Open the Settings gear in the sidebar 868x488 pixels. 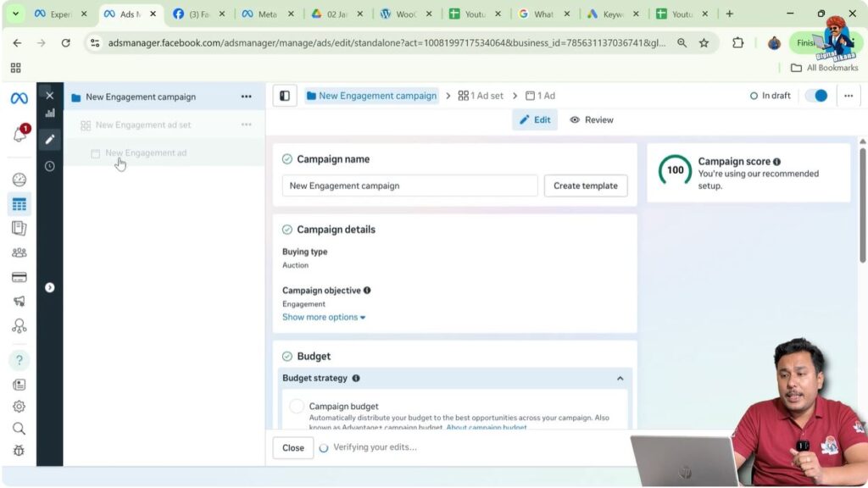pos(19,407)
